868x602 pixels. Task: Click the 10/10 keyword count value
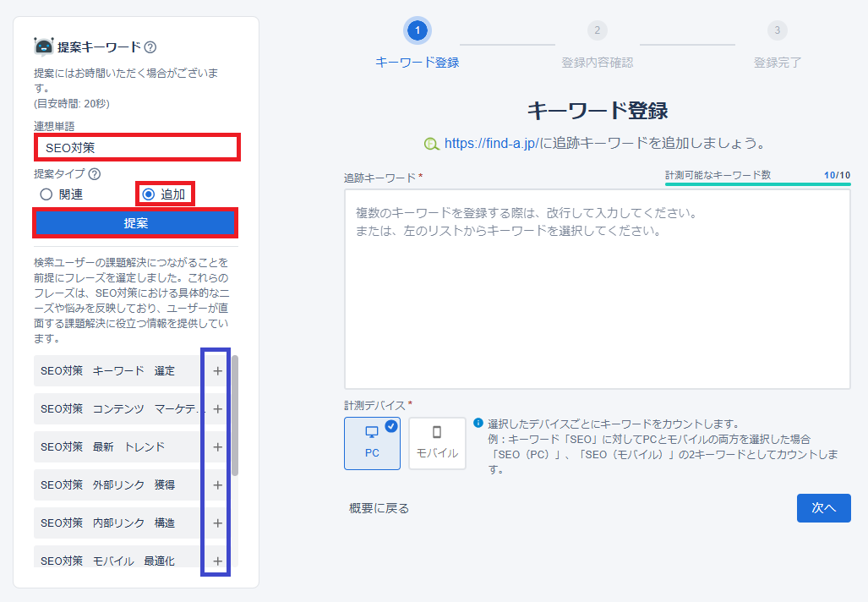(x=837, y=175)
